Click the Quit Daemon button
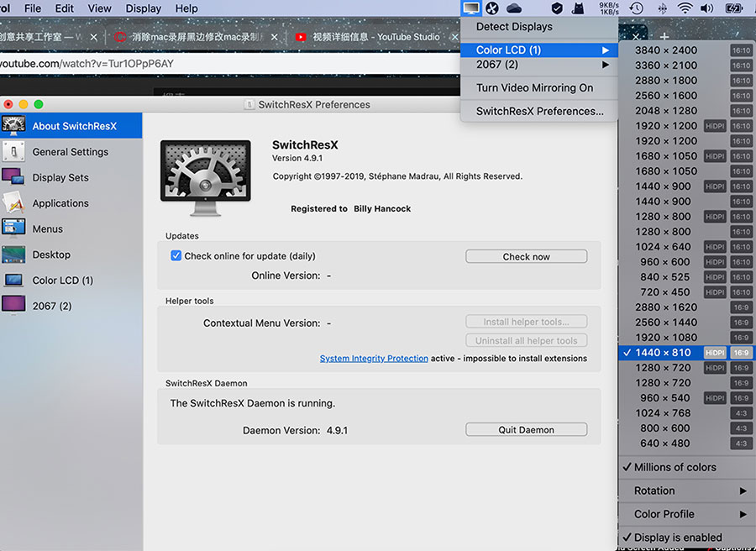 [x=526, y=429]
